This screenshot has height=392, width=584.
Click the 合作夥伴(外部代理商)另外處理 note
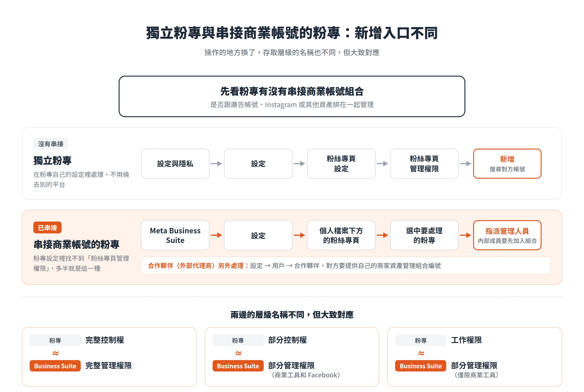coord(346,266)
